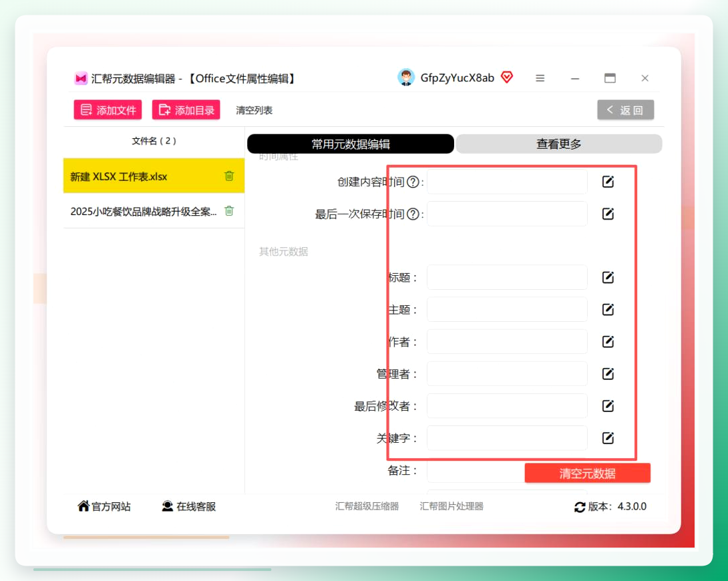Screen dimensions: 728x581
Task: Click edit icon for 创建内容时间
Action: (x=608, y=182)
